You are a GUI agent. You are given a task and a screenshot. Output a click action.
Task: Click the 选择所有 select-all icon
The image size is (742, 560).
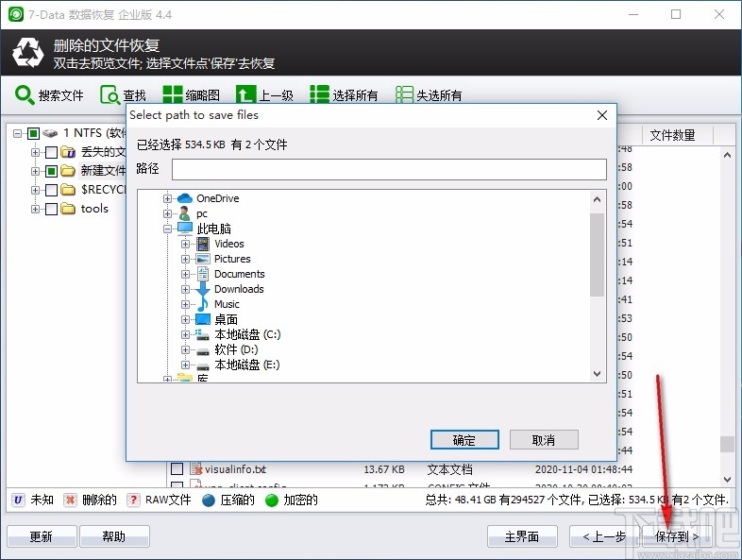click(319, 94)
